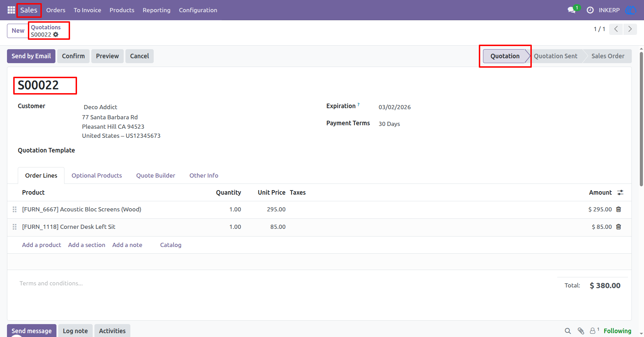Open the INKERP company switcher
The width and height of the screenshot is (644, 337).
(609, 10)
